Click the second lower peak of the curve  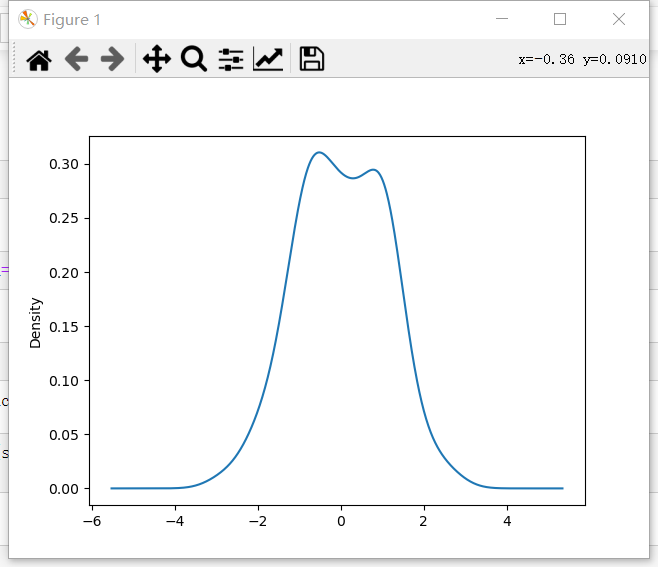click(373, 170)
